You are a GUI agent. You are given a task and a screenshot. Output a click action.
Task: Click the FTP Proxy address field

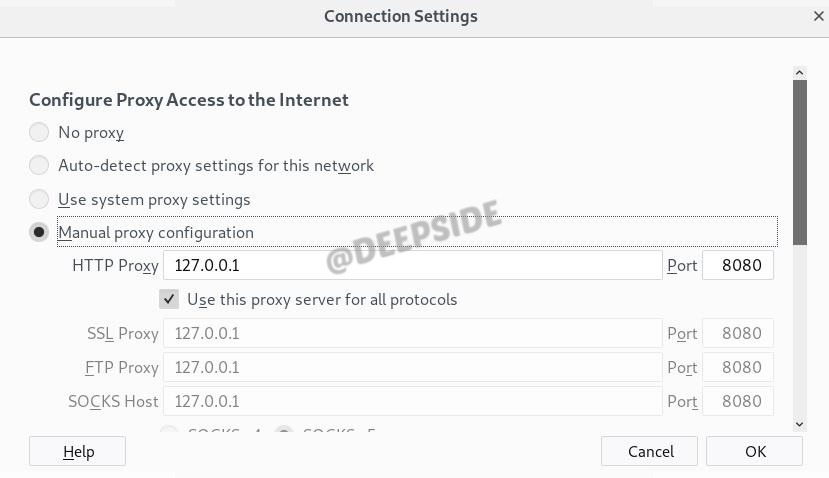point(412,367)
